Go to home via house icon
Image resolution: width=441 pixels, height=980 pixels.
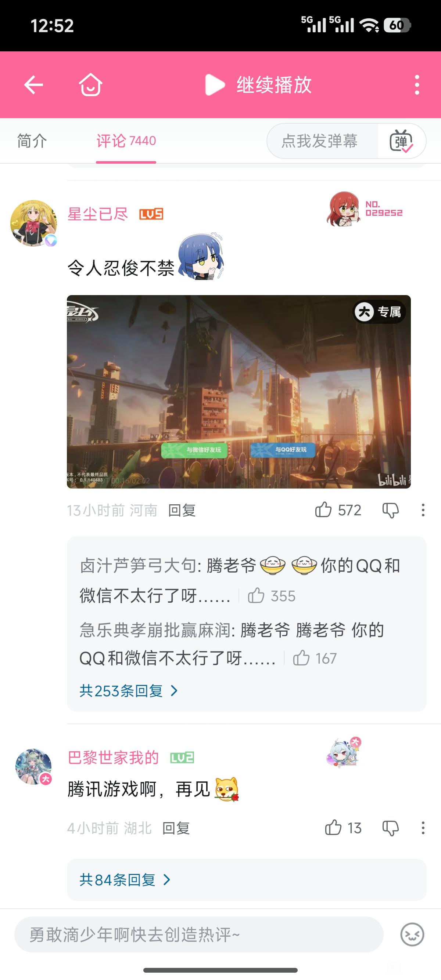91,84
